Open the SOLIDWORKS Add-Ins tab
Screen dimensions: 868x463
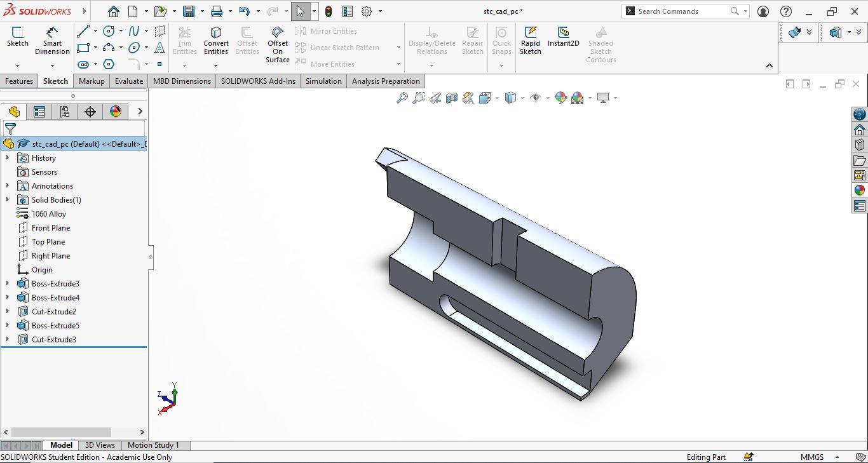coord(258,81)
